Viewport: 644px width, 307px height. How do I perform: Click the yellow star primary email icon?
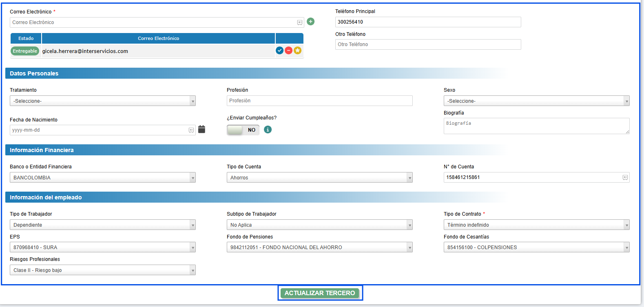[x=298, y=51]
